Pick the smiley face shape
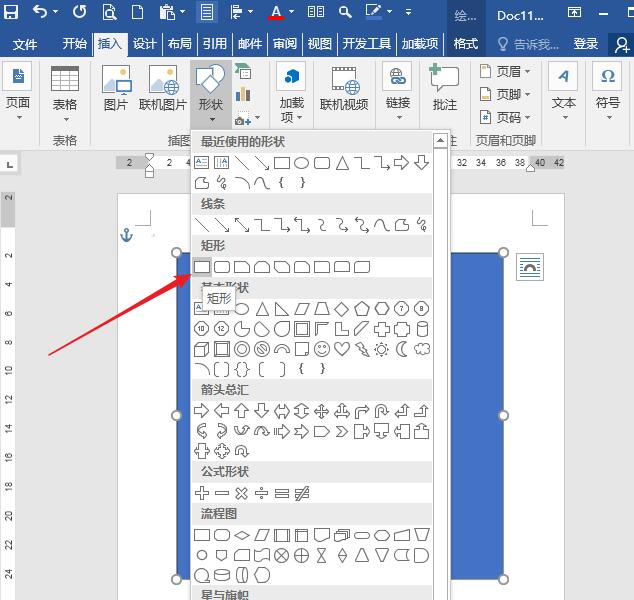Viewport: 634px width, 600px height. (322, 349)
